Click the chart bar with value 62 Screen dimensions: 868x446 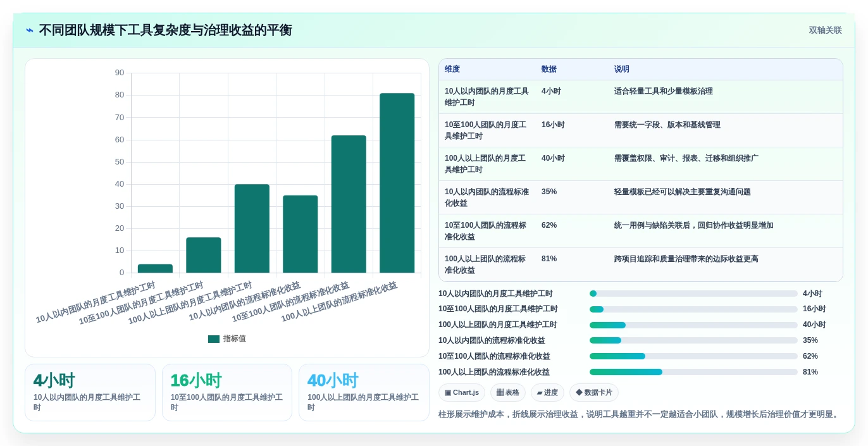coord(349,204)
